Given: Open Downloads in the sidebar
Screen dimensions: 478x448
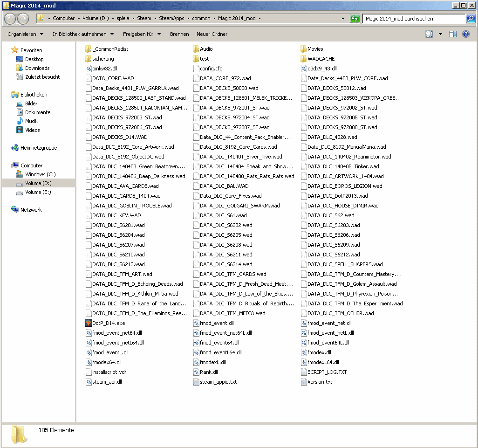Looking at the screenshot, I should pos(37,68).
